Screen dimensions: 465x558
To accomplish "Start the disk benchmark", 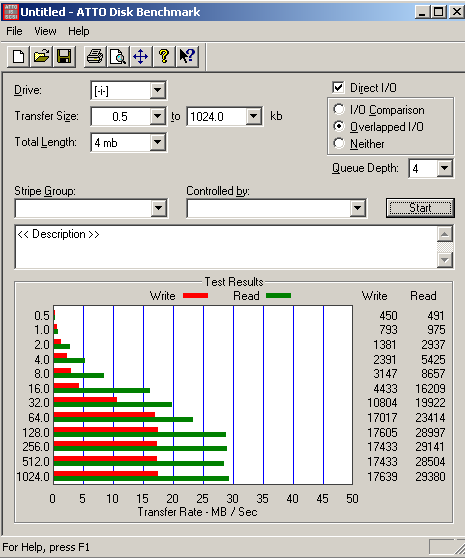I will [420, 208].
